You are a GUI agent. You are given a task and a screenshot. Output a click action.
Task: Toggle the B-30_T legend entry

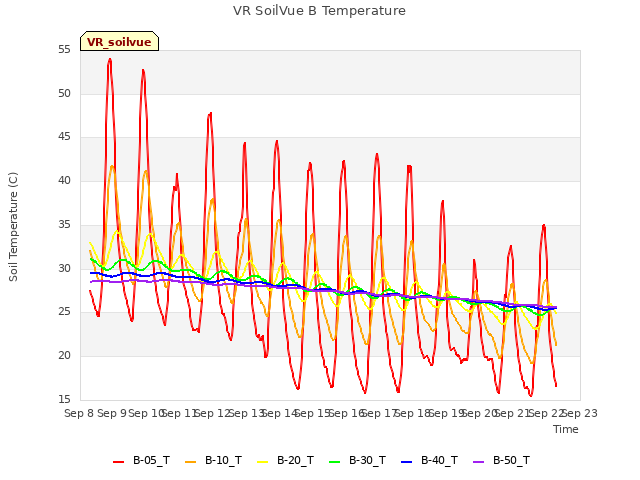point(358,461)
